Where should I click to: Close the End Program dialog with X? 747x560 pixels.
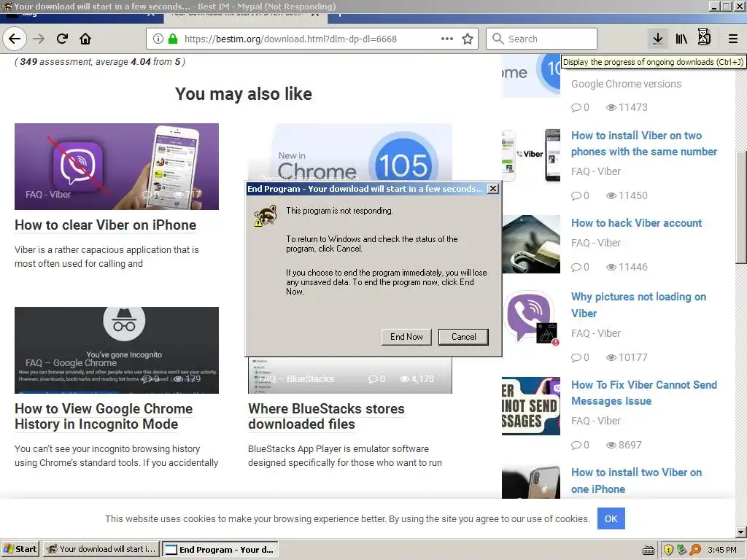493,189
